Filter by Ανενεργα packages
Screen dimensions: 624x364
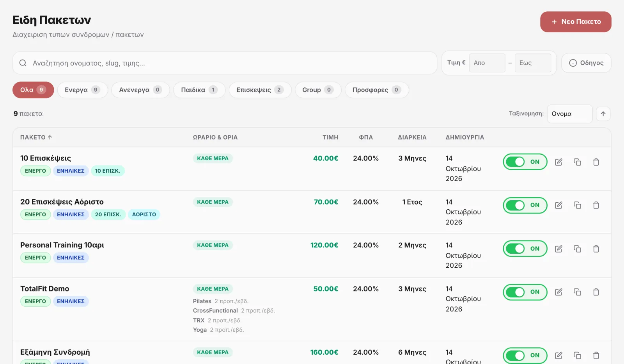pyautogui.click(x=140, y=90)
